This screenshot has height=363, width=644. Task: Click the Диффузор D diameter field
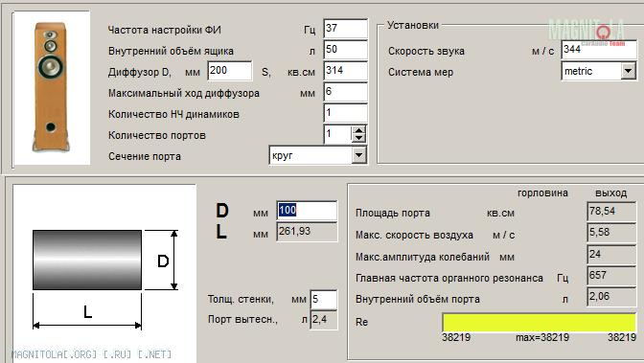click(x=230, y=71)
